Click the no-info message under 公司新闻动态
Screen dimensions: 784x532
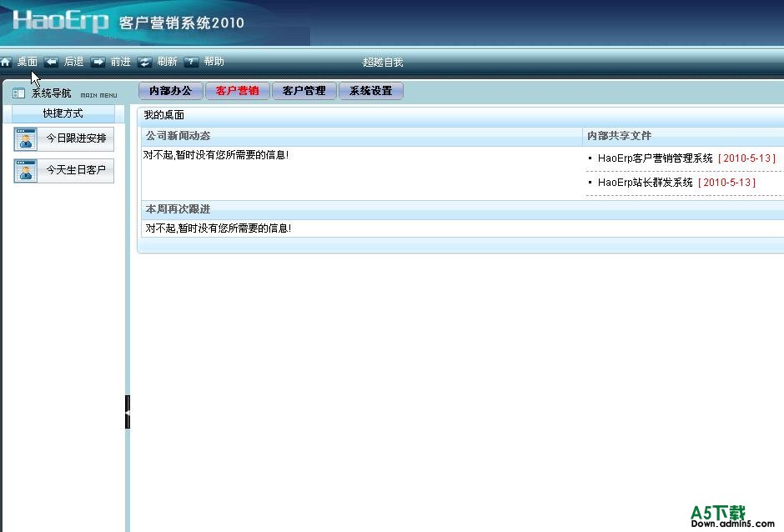(216, 155)
